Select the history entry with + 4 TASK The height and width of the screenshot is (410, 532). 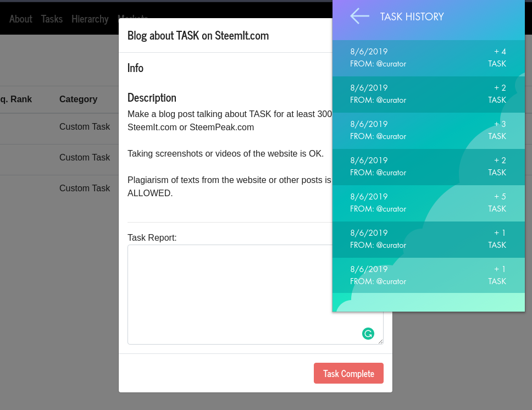(x=428, y=58)
